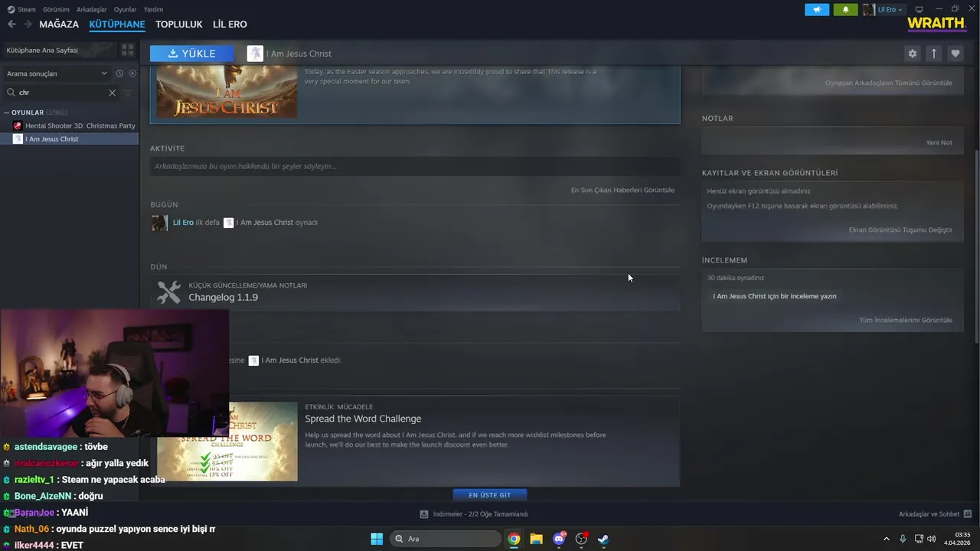This screenshot has width=980, height=551.
Task: Write a review for I Am Jesus Christ
Action: click(775, 296)
